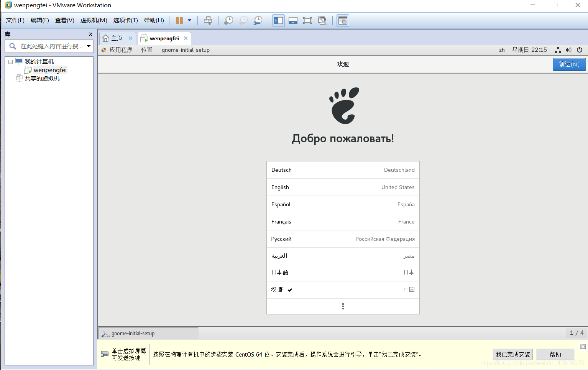Click the network status icon in GNOME bar
Image resolution: width=588 pixels, height=370 pixels.
pos(558,50)
